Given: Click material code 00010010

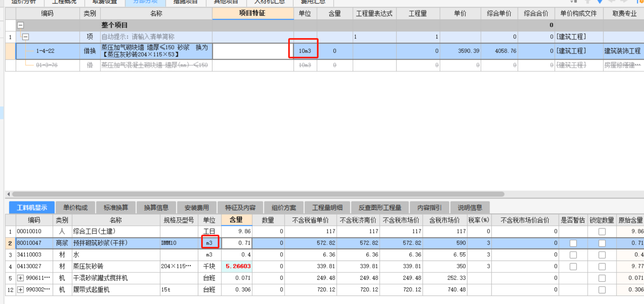Looking at the screenshot, I should pyautogui.click(x=34, y=231).
